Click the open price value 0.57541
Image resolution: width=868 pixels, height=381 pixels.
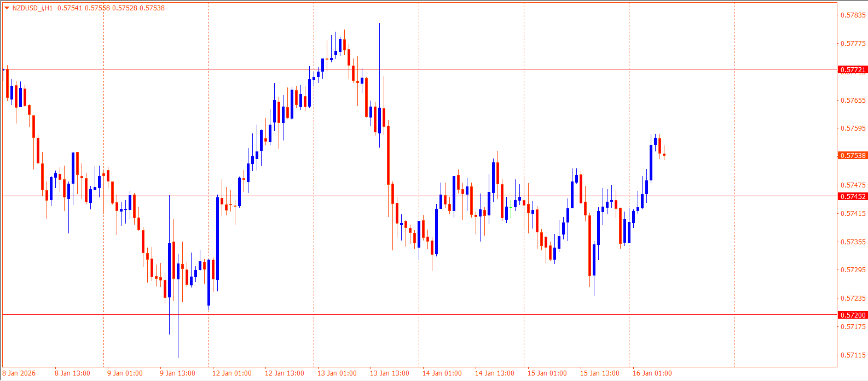pos(69,8)
